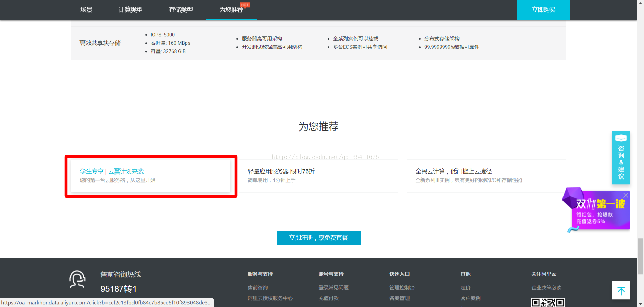Open the 场景 tab in top navigation
This screenshot has width=644, height=307.
86,10
